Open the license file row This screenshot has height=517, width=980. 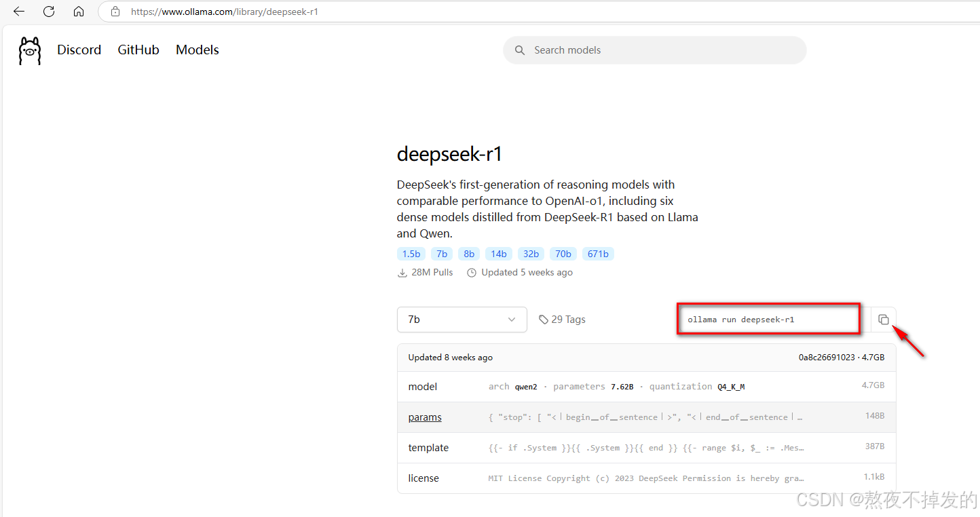click(x=646, y=478)
